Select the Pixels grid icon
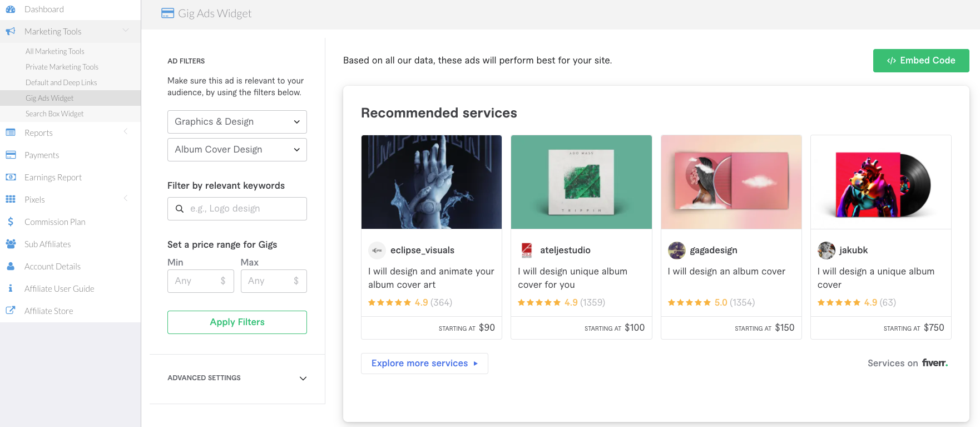Viewport: 980px width, 427px height. point(11,199)
